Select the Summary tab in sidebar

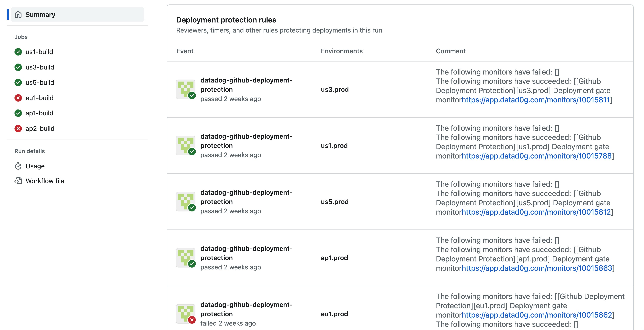click(x=78, y=14)
